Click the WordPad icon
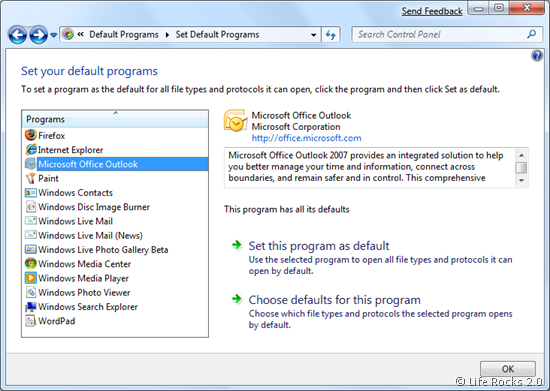Image resolution: width=550 pixels, height=391 pixels. [x=31, y=321]
